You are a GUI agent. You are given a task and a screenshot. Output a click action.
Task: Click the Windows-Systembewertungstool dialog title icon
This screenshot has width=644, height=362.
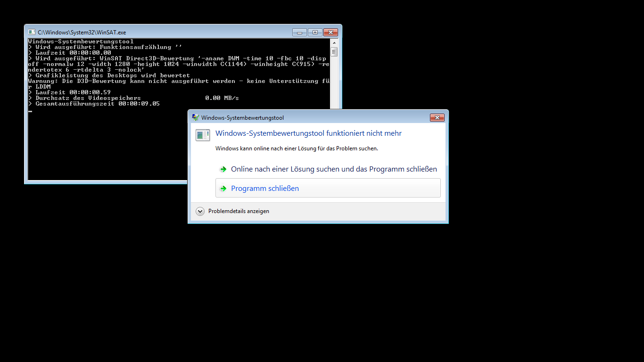tap(195, 117)
